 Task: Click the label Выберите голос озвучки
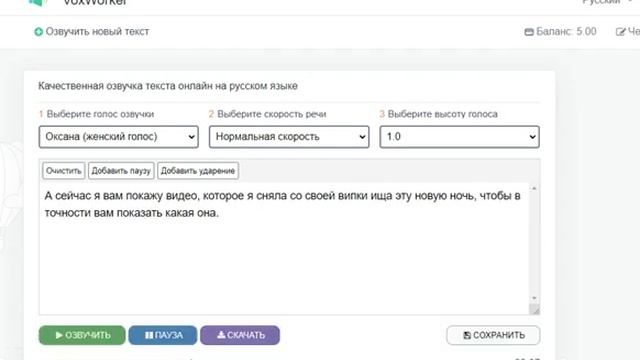tap(100, 114)
